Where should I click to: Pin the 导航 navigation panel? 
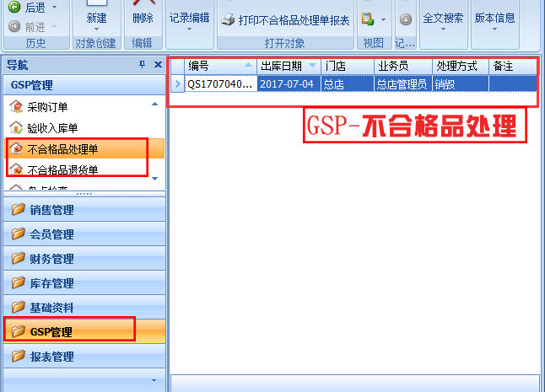pos(142,65)
